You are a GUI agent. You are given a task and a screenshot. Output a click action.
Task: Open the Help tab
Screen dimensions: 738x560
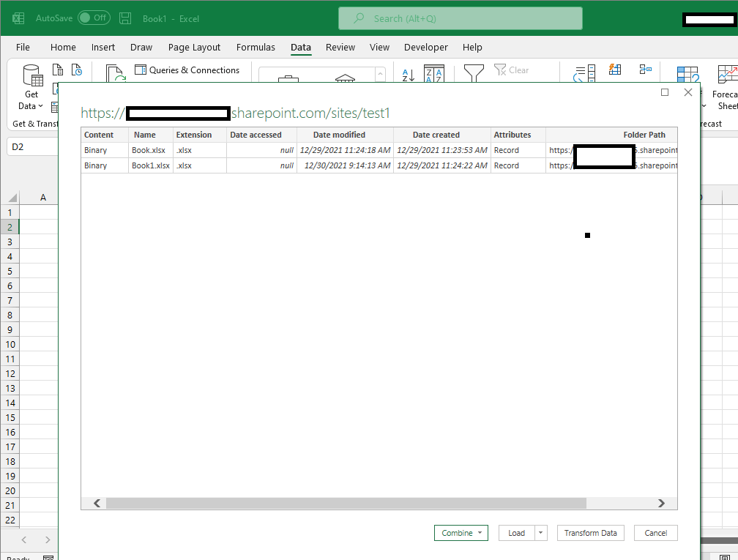click(472, 47)
